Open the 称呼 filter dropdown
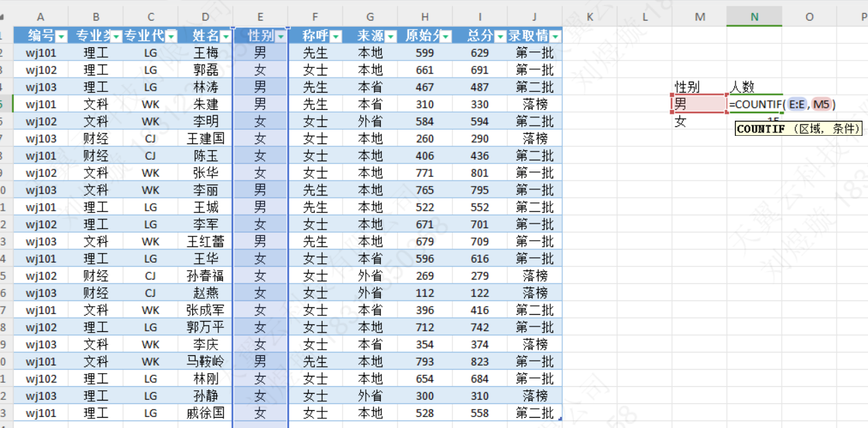This screenshot has height=428, width=868. (336, 36)
